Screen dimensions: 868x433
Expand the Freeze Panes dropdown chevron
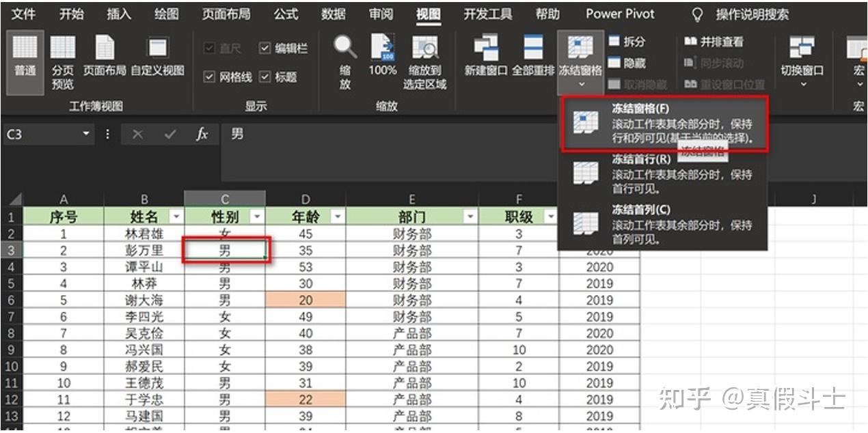coord(581,85)
